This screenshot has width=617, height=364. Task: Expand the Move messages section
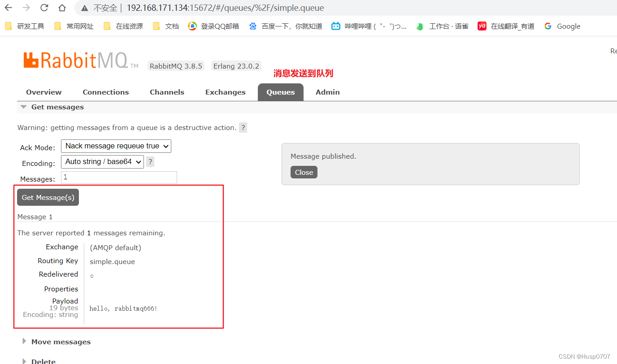coord(61,342)
